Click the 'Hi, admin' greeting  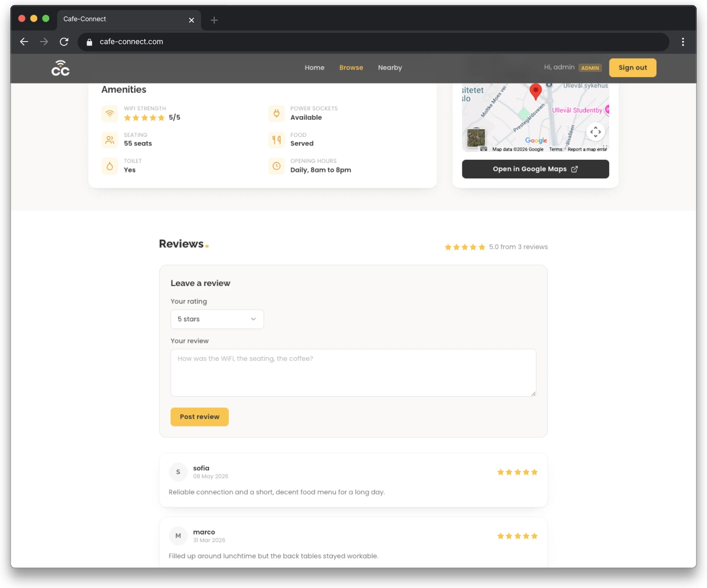coord(559,67)
